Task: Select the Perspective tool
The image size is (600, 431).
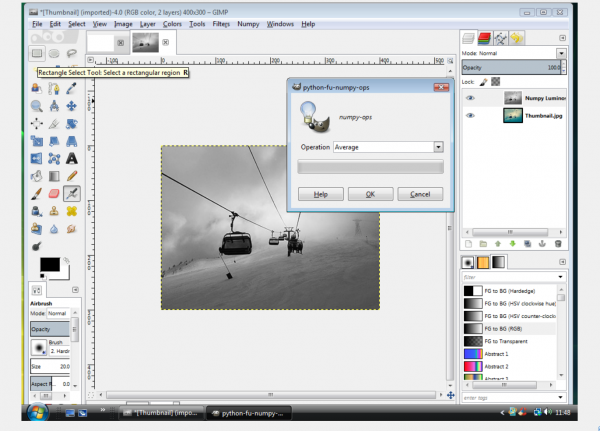Action: (x=72, y=141)
